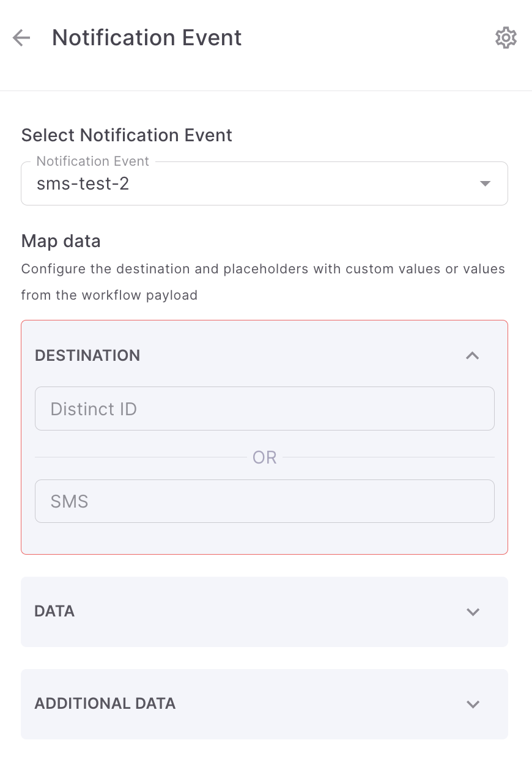The width and height of the screenshot is (532, 773).
Task: Click the Notification Event page title
Action: click(147, 38)
